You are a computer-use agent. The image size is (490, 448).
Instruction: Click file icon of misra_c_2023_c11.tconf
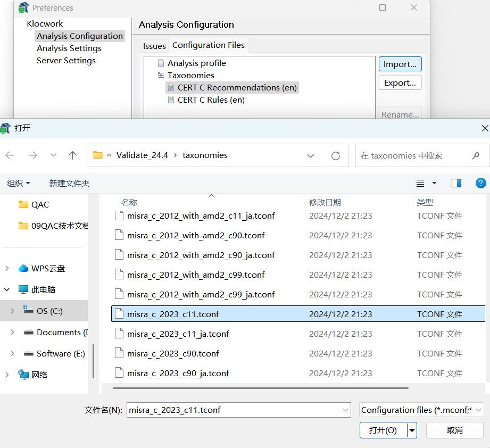[x=119, y=314]
